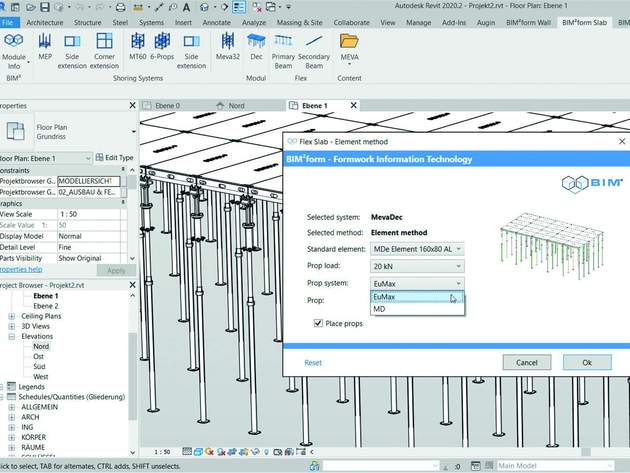Expand the ALLGEMEIN schedule group
The image size is (630, 473).
[12, 407]
